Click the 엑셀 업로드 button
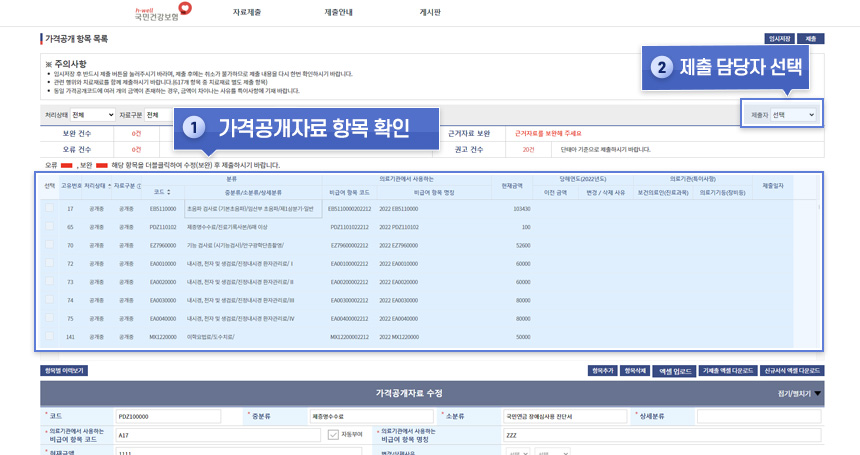 (x=675, y=371)
